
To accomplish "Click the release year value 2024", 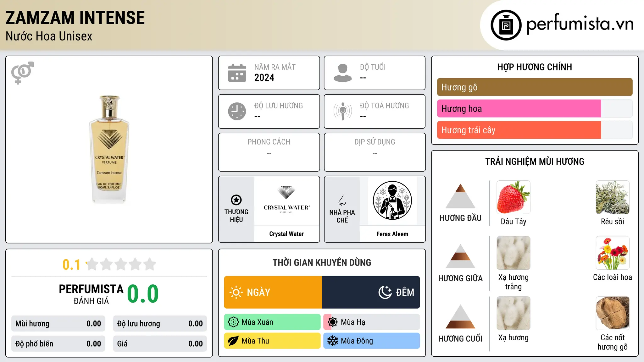I will (x=264, y=78).
